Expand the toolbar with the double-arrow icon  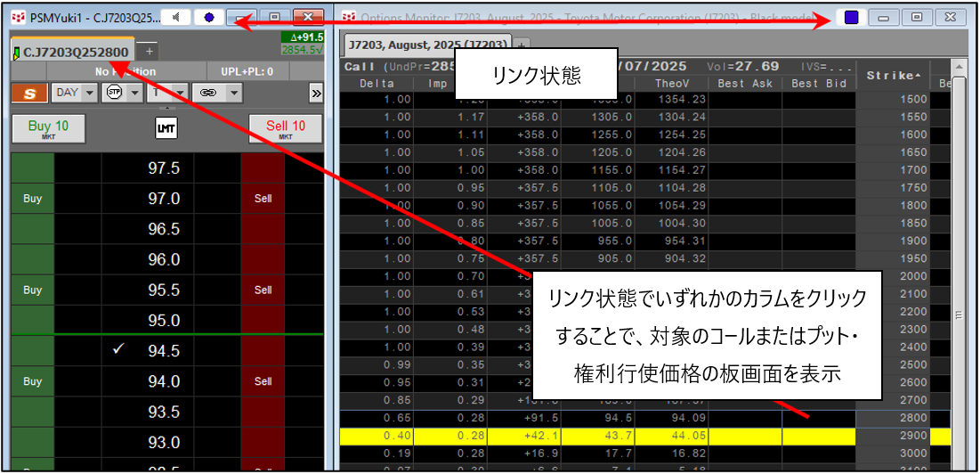point(316,93)
